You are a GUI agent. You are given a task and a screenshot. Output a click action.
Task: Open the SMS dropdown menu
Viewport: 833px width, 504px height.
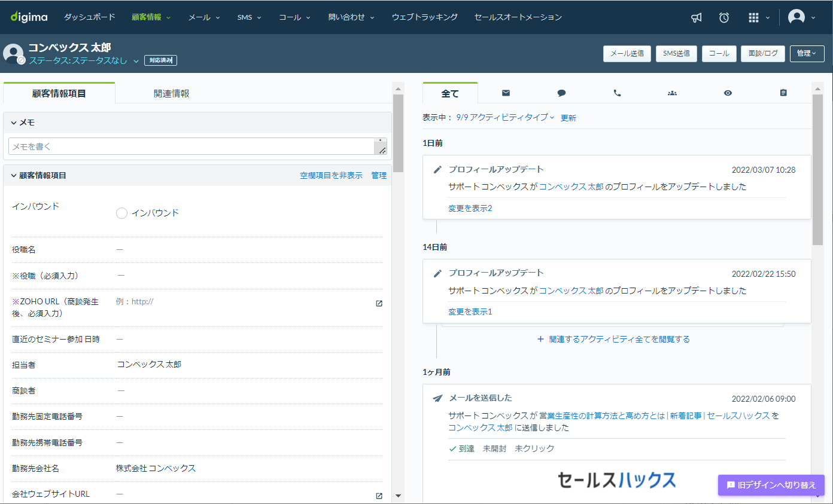[249, 17]
